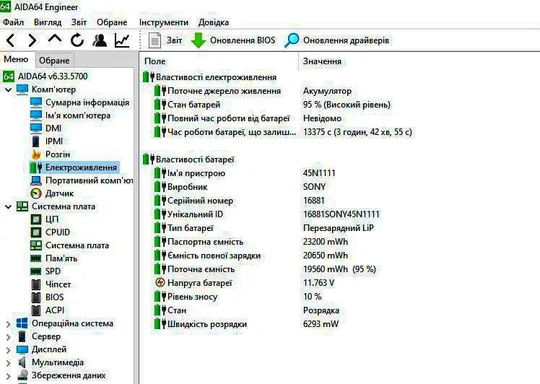Click the Комп'ютер monitor icon
This screenshot has width=540, height=384.
click(x=22, y=90)
